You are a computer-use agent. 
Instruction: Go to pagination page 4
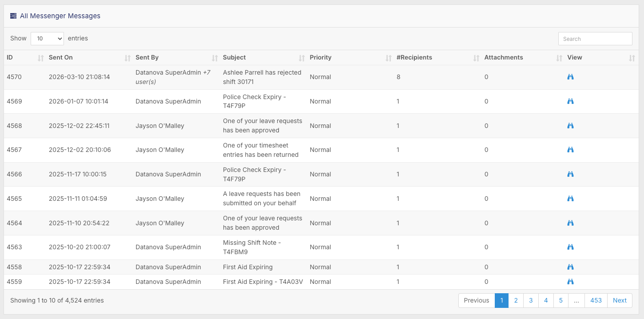point(546,300)
